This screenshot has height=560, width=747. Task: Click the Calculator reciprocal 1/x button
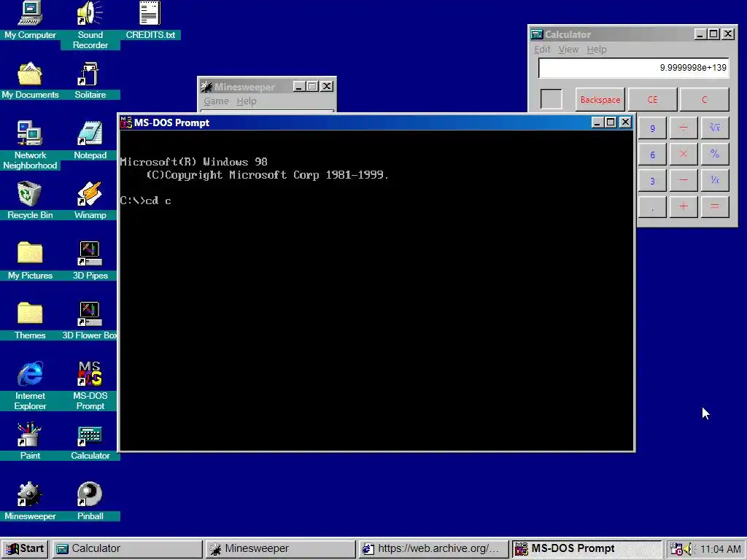(715, 181)
